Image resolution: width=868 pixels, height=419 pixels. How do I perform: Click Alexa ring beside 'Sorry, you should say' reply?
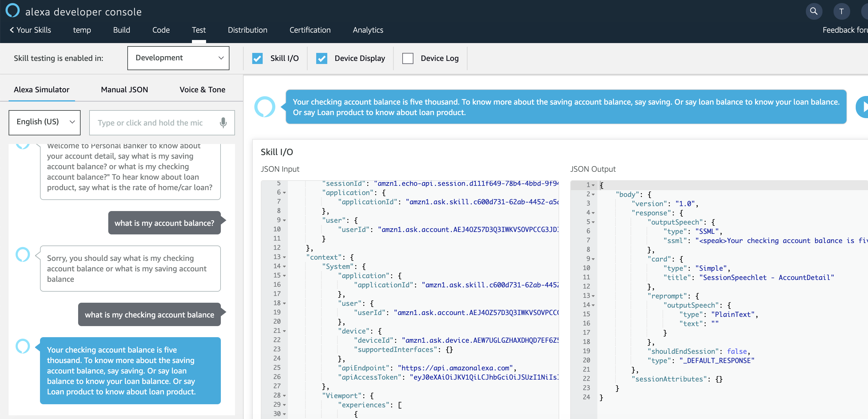coord(23,254)
